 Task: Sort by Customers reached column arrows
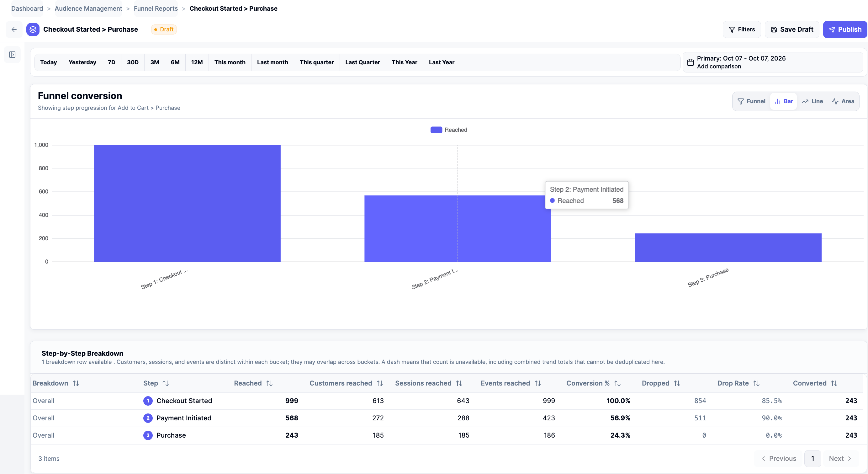click(x=380, y=383)
